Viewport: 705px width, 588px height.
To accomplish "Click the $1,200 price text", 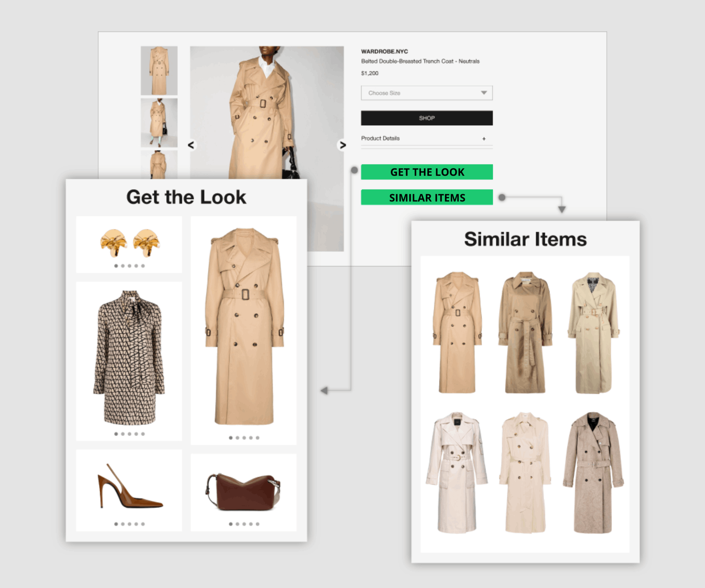I will pyautogui.click(x=369, y=73).
